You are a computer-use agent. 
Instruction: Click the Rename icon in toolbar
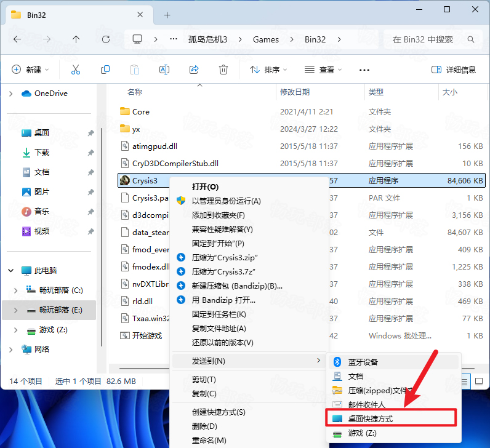coord(164,70)
